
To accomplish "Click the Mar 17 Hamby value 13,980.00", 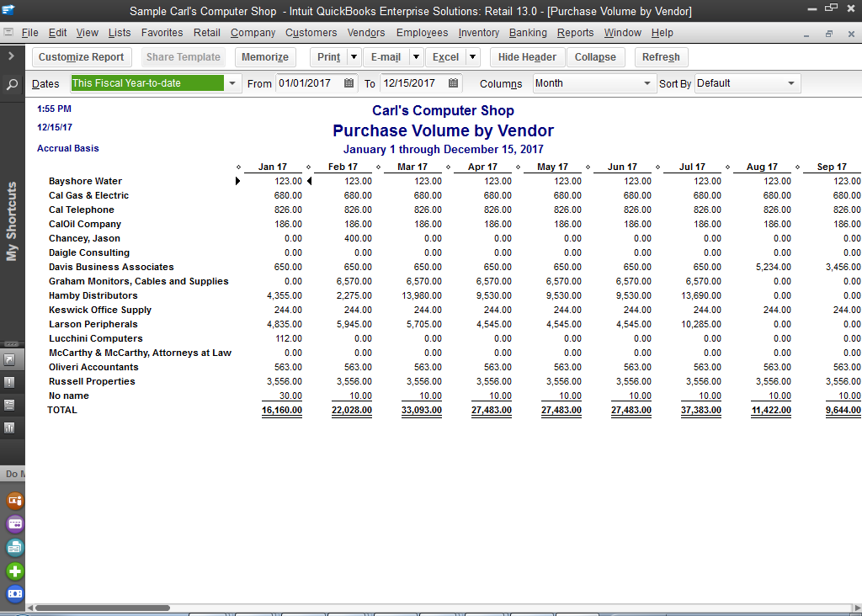I will tap(422, 295).
